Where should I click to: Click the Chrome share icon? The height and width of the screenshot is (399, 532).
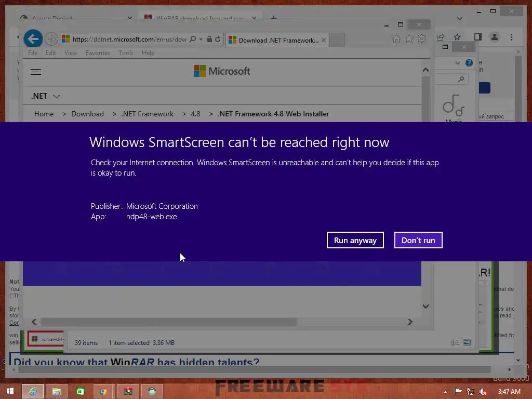[441, 37]
